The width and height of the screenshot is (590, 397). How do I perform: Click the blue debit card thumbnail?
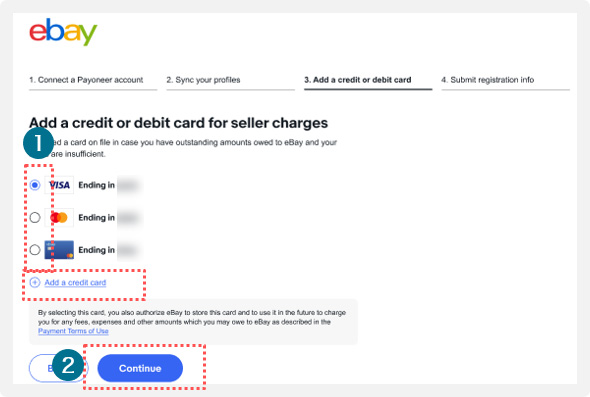click(59, 250)
